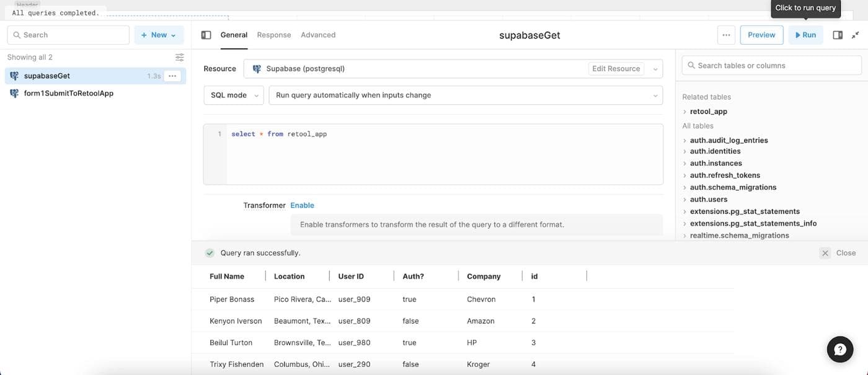The width and height of the screenshot is (868, 375).
Task: Switch to the Response tab
Action: (273, 35)
